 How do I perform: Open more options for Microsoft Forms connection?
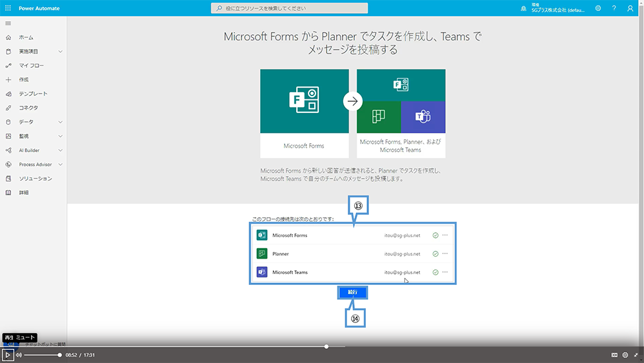445,235
